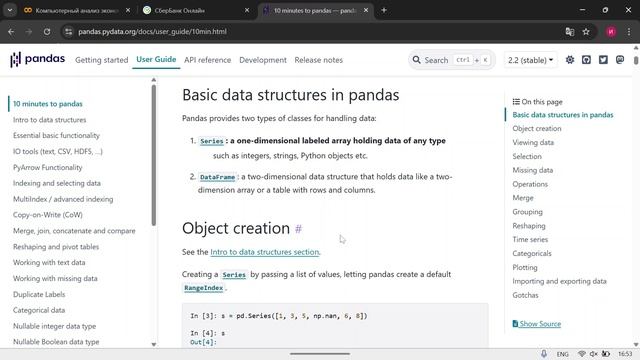This screenshot has height=360, width=640.
Task: Click the muted volume icon in tray
Action: (594, 354)
